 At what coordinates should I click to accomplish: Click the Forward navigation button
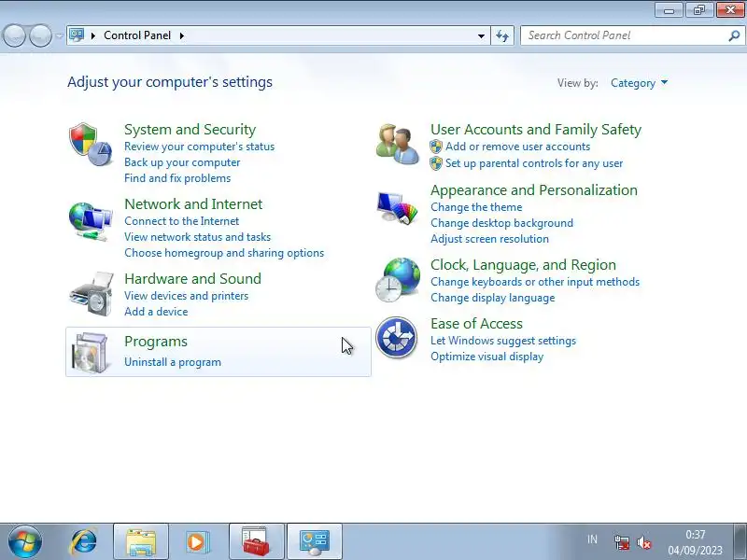coord(40,35)
